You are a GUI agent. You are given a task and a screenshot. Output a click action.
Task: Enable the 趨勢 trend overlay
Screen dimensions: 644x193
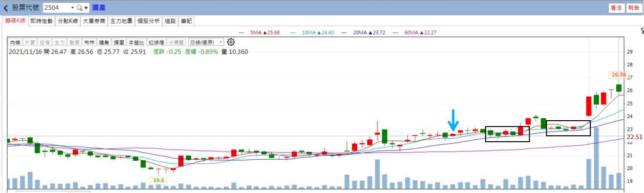tap(103, 43)
